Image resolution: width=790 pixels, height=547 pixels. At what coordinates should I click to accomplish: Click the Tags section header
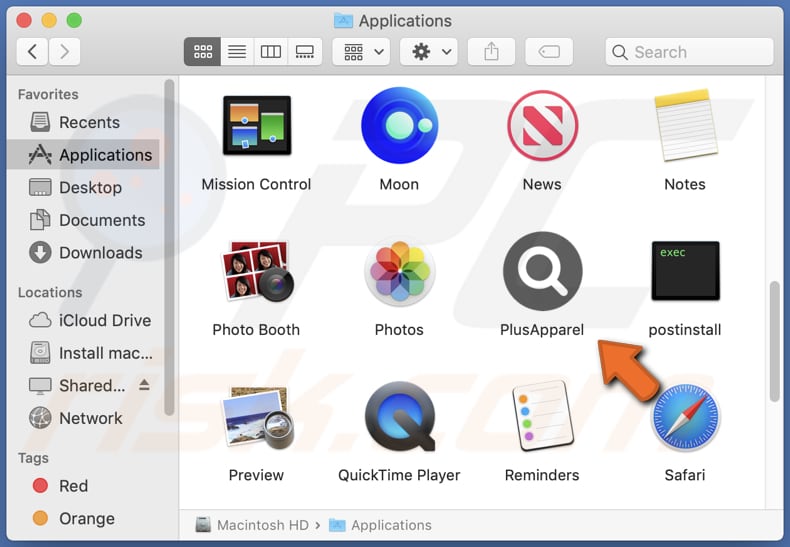(33, 458)
